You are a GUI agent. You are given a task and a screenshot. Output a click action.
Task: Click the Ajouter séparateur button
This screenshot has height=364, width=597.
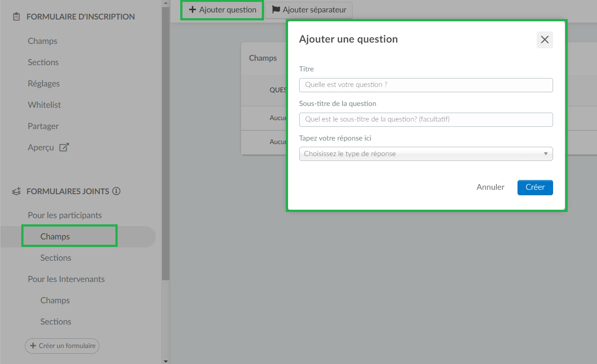(309, 10)
